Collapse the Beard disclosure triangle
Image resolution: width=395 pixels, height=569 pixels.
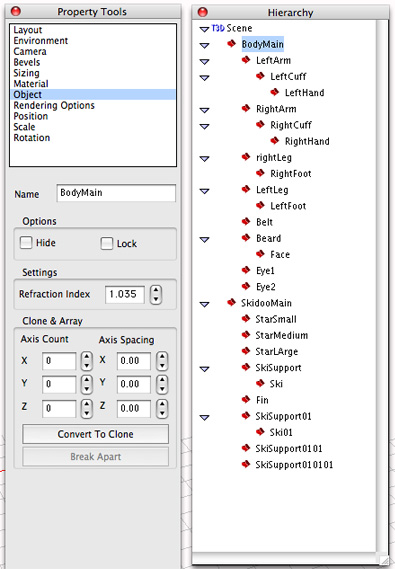205,240
